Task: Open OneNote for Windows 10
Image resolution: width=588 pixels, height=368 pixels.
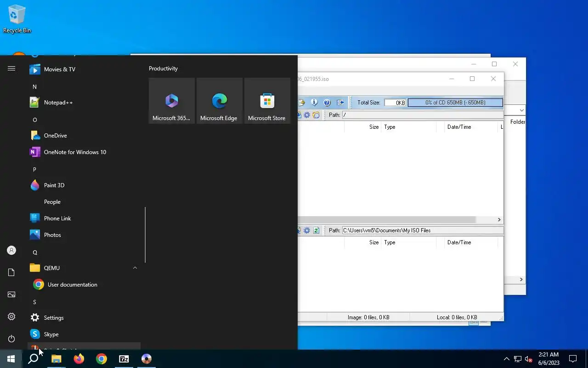Action: [x=84, y=152]
